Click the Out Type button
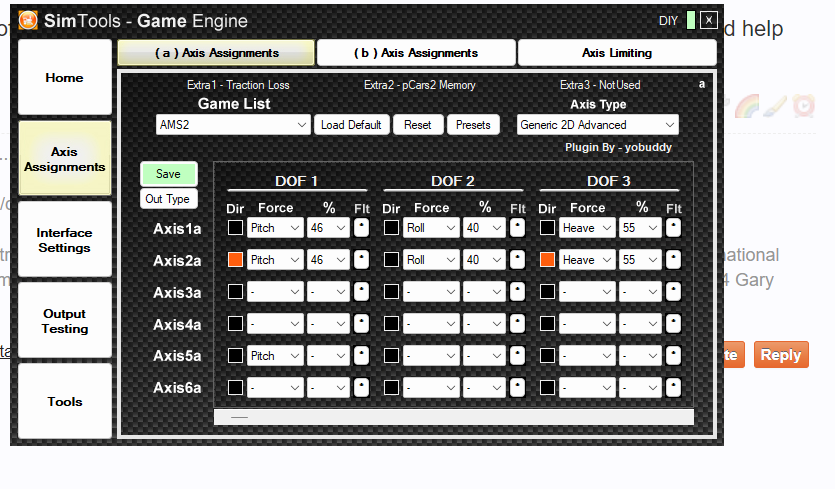The image size is (835, 489). (168, 199)
